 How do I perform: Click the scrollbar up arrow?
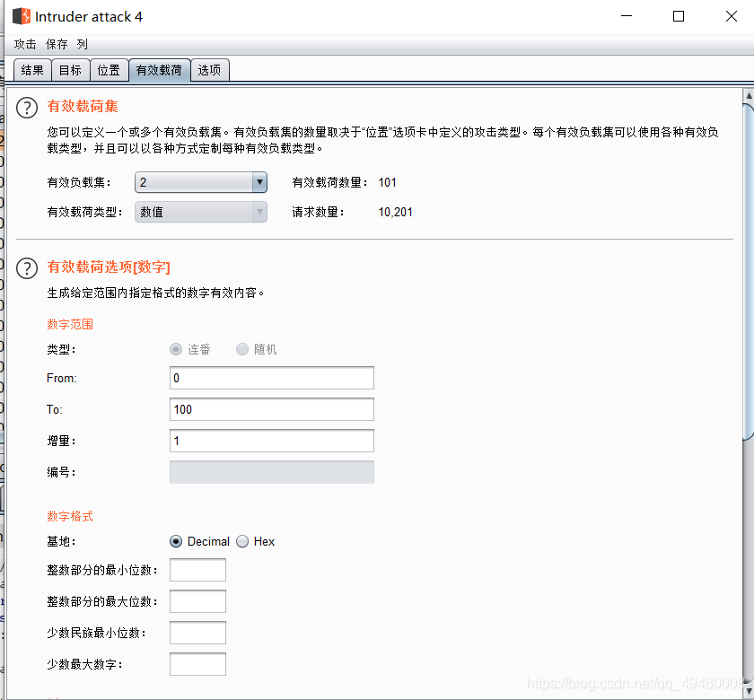point(749,96)
